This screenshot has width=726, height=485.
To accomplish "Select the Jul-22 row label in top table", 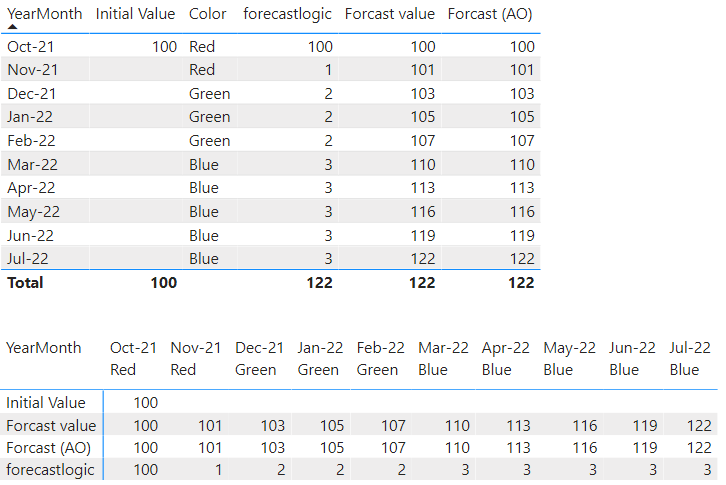I will (27, 258).
